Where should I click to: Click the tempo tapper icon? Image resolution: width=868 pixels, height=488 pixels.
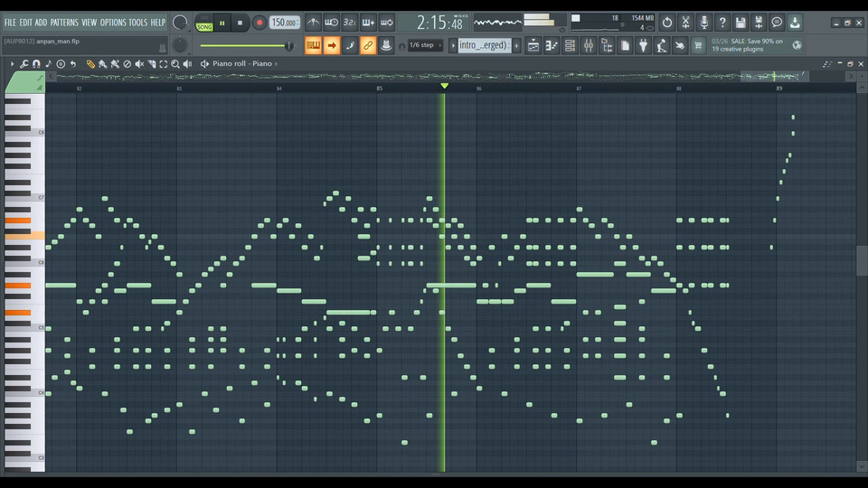coord(662,46)
